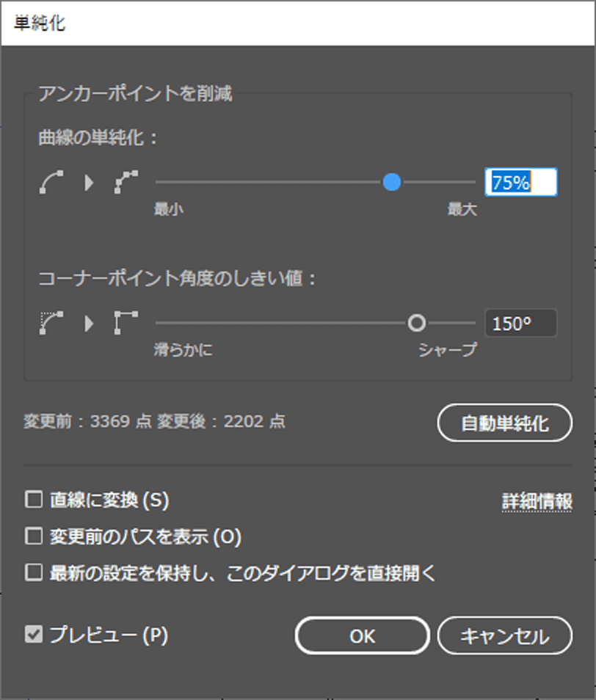Click the simplified curve icon with fewer anchors
This screenshot has width=596, height=700.
[126, 182]
